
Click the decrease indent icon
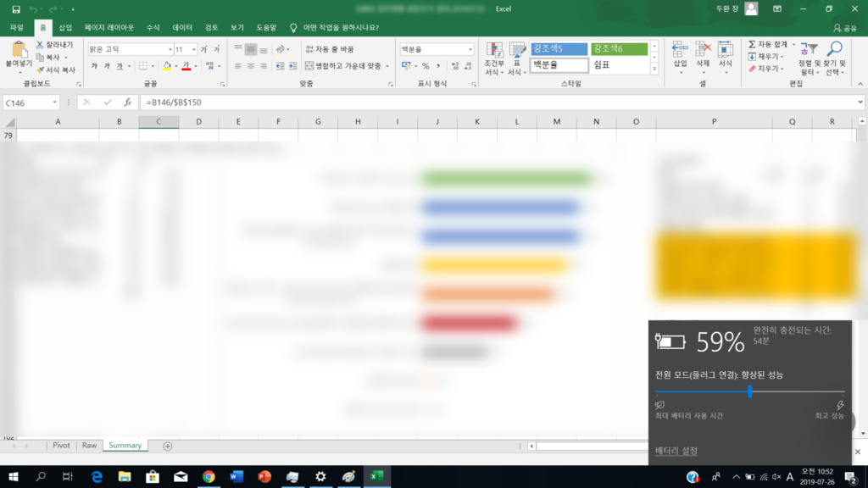[x=280, y=66]
